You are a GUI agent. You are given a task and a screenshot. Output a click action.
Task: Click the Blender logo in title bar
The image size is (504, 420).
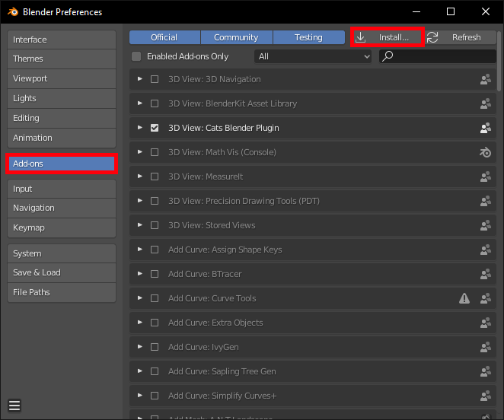[x=13, y=12]
